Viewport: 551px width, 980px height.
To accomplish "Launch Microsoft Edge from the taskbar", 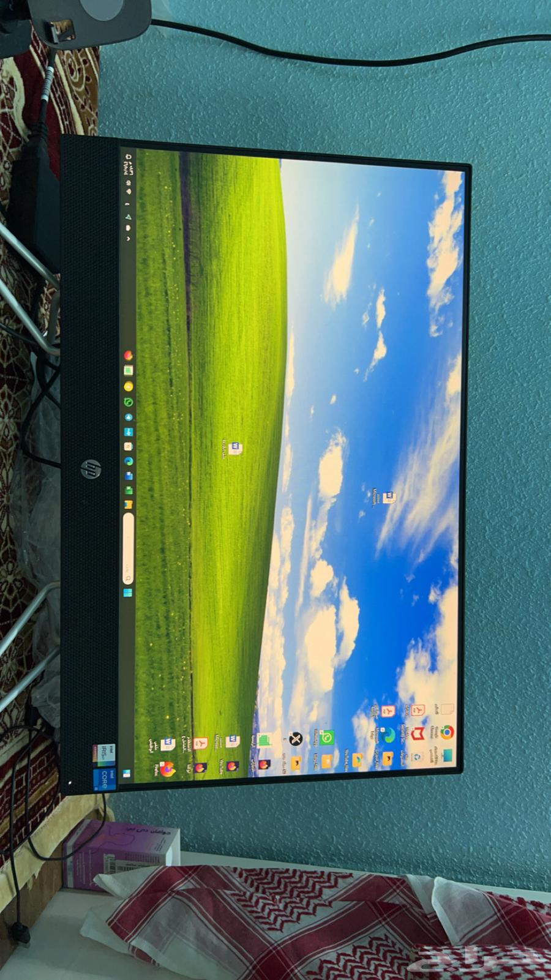I will [129, 461].
